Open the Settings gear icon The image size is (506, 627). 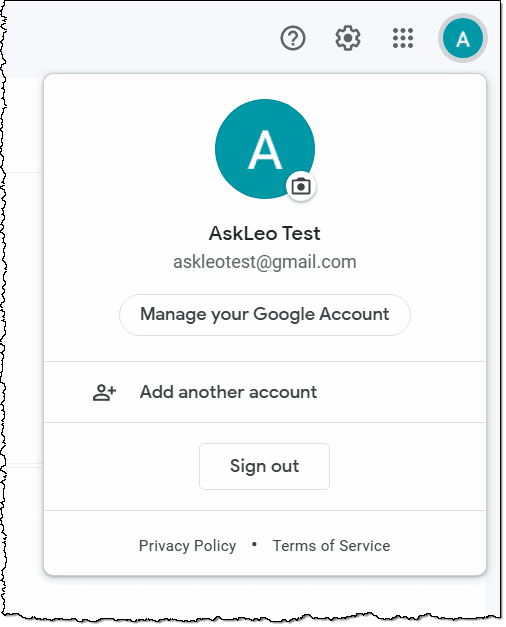coord(348,38)
